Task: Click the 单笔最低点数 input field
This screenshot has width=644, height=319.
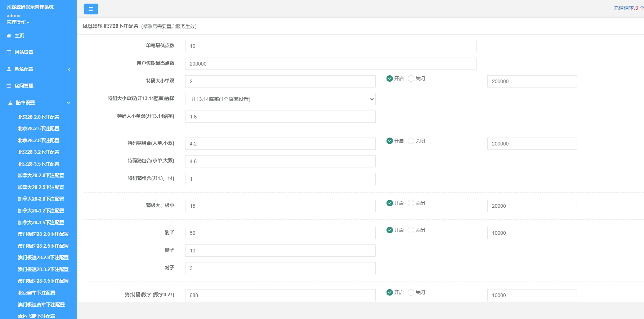Action: [330, 46]
